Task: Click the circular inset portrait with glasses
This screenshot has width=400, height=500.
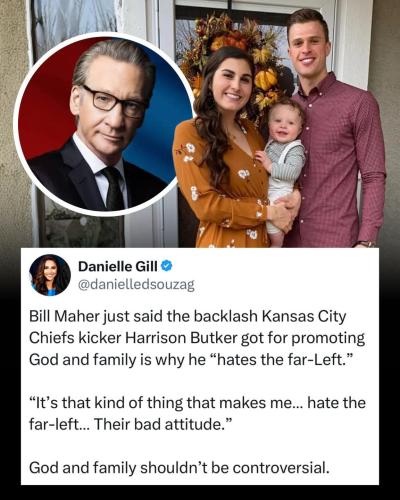Action: 104,124
